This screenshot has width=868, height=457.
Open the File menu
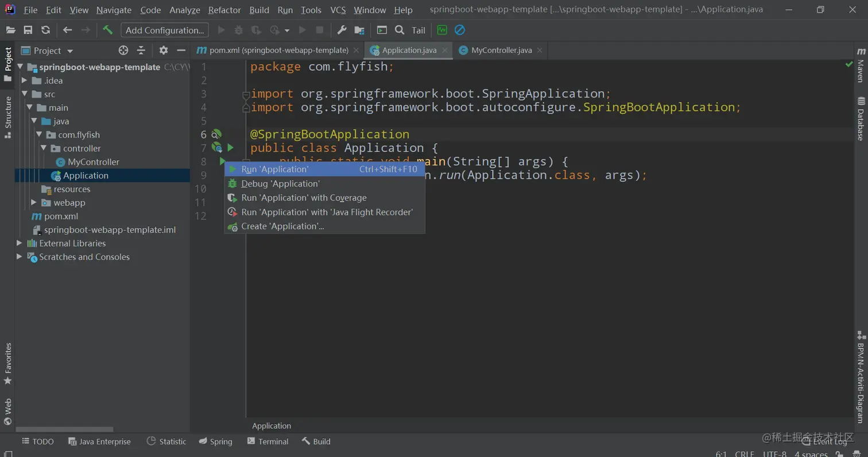click(30, 10)
